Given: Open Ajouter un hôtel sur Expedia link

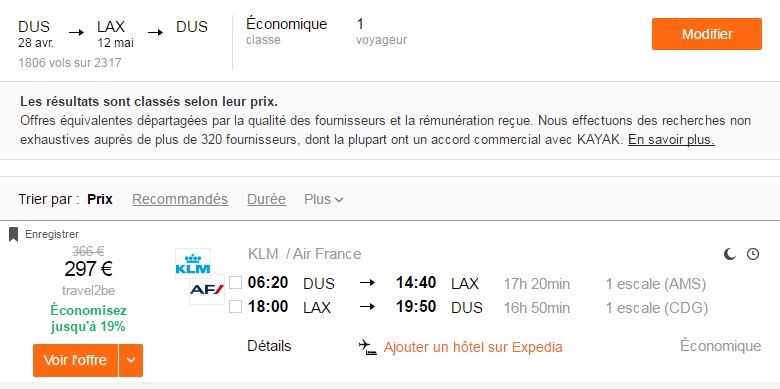Looking at the screenshot, I should 473,347.
